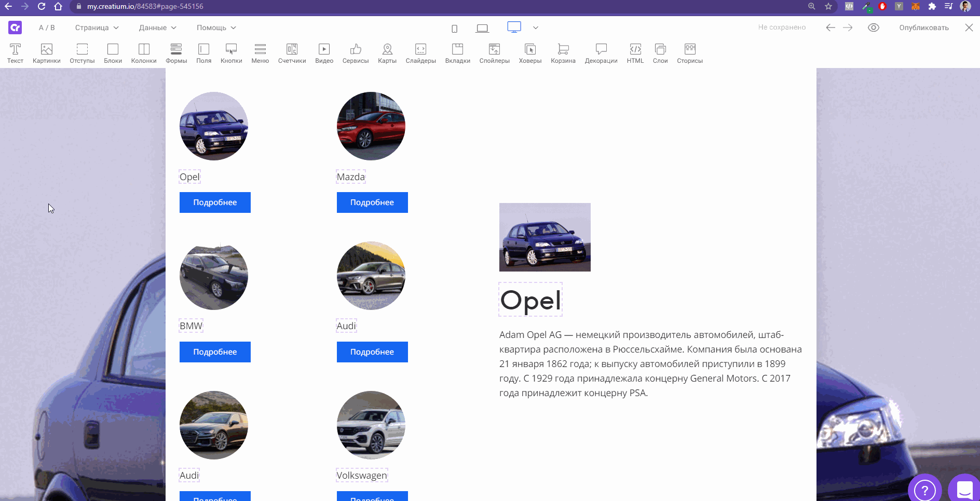Undo the last editor action
Viewport: 980px width, 501px height.
tap(831, 28)
